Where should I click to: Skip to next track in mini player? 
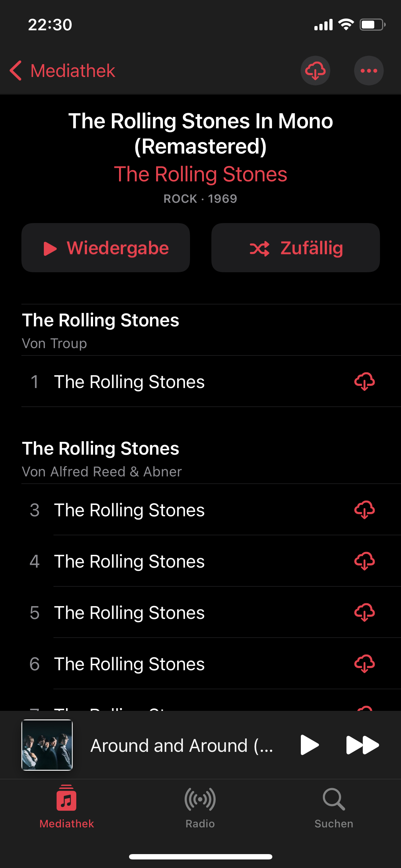coord(362,745)
